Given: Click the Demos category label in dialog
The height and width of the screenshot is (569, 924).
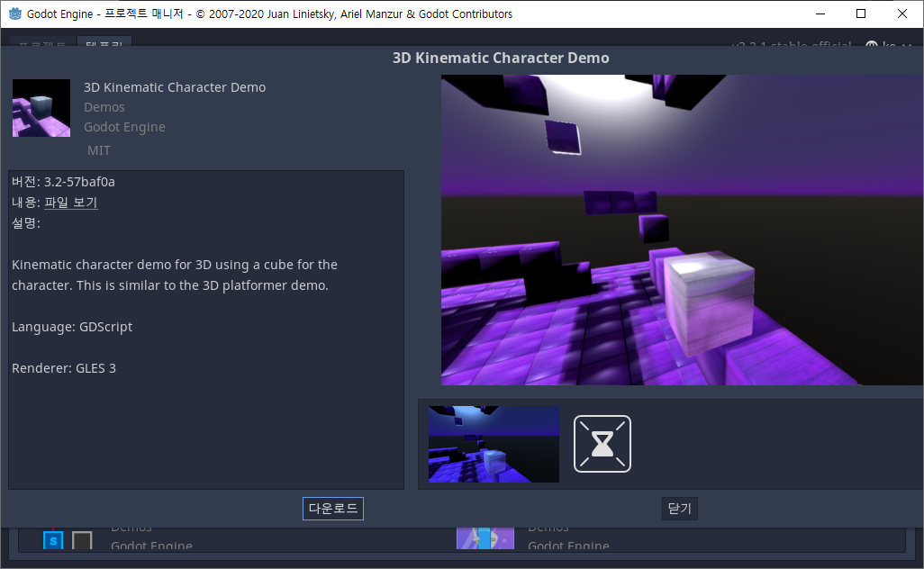Looking at the screenshot, I should (x=104, y=107).
